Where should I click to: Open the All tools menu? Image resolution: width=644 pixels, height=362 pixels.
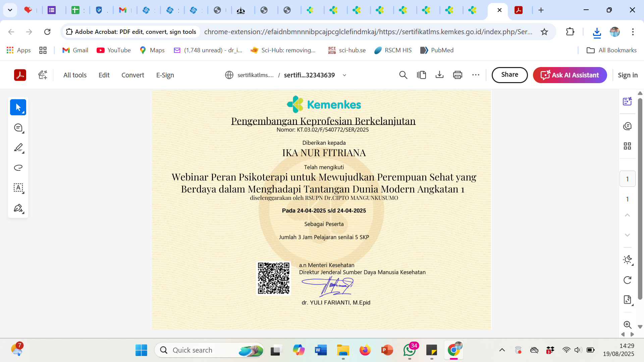[75, 75]
